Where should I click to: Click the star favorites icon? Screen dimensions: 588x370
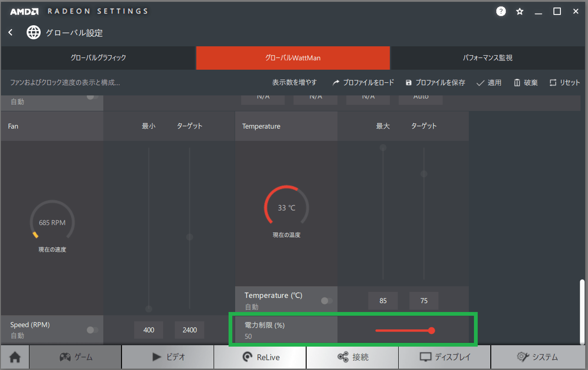(520, 11)
